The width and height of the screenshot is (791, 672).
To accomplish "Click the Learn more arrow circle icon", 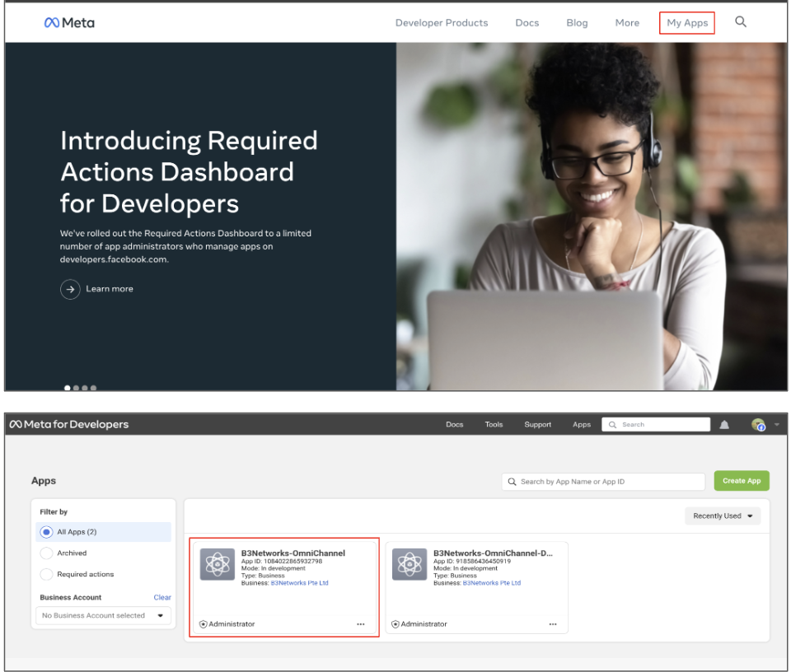I will (x=70, y=289).
